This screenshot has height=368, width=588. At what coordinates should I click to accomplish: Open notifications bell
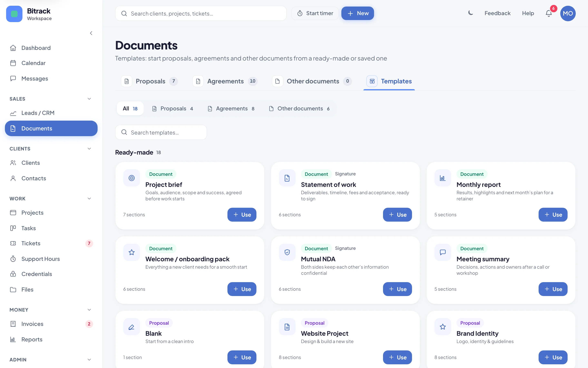549,13
